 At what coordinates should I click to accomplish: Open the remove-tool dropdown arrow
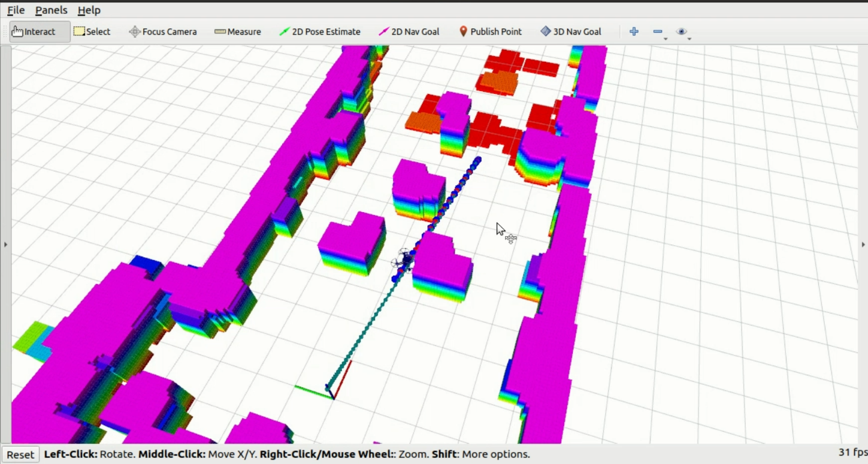[x=666, y=39]
